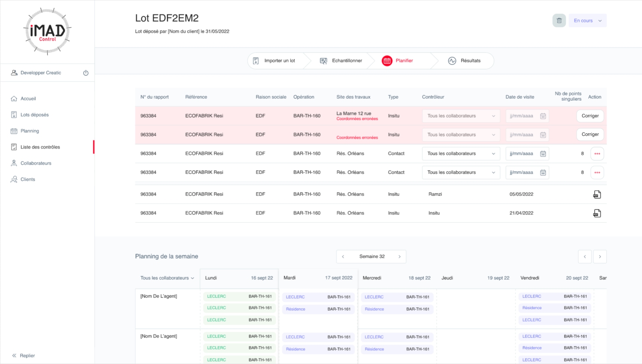Expand contrôleur dropdown in first Contact row
Viewport: 642px width, 364px height.
[461, 154]
